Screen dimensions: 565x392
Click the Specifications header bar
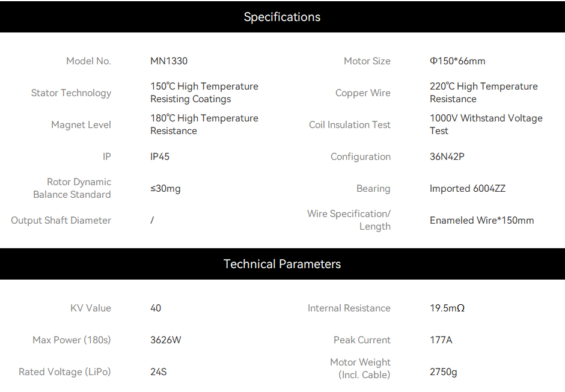[x=282, y=17]
